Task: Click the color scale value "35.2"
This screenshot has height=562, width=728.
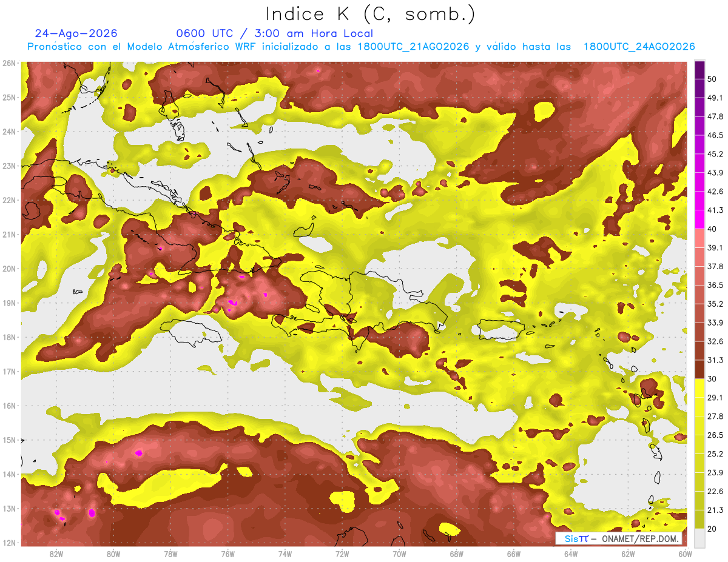Action: pos(715,304)
